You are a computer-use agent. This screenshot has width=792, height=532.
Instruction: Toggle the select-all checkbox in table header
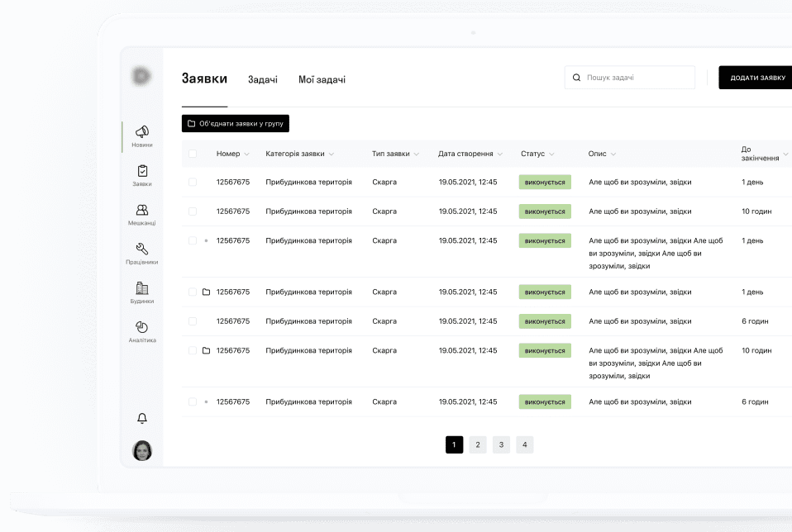[193, 154]
